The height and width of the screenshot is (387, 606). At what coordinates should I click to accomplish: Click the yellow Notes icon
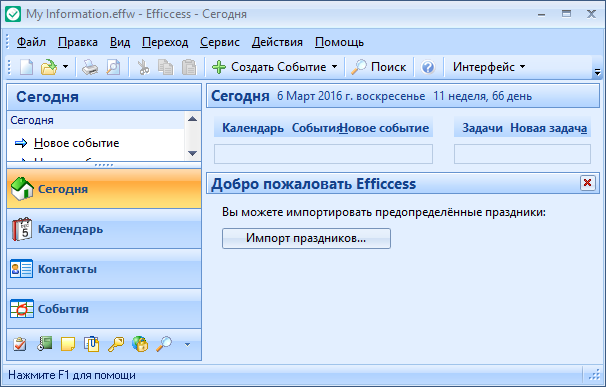[68, 344]
